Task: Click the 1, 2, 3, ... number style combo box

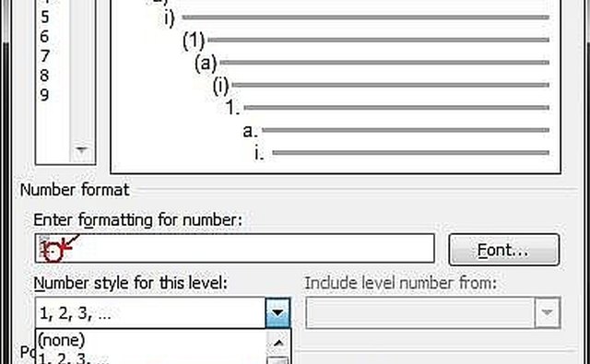Action: [162, 312]
